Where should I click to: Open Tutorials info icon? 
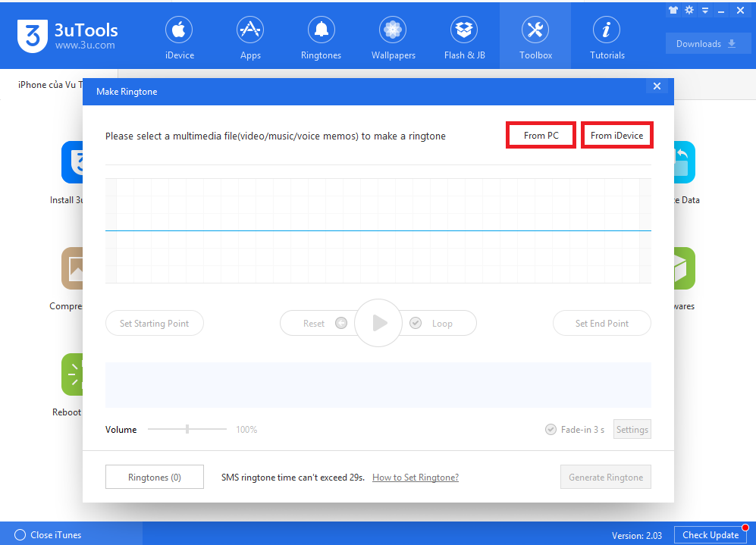[607, 30]
